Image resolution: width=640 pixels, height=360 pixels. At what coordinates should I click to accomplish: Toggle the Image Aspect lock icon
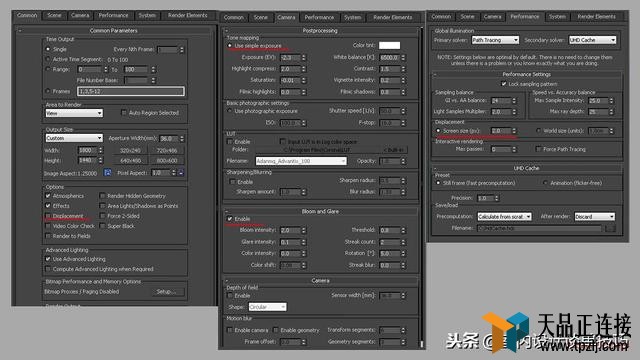(x=107, y=173)
